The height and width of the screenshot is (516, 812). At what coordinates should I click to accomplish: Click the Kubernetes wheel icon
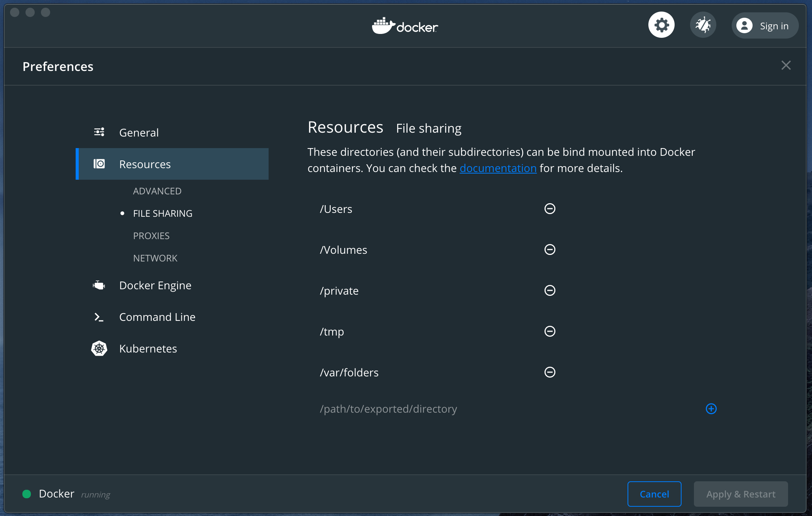click(x=99, y=349)
